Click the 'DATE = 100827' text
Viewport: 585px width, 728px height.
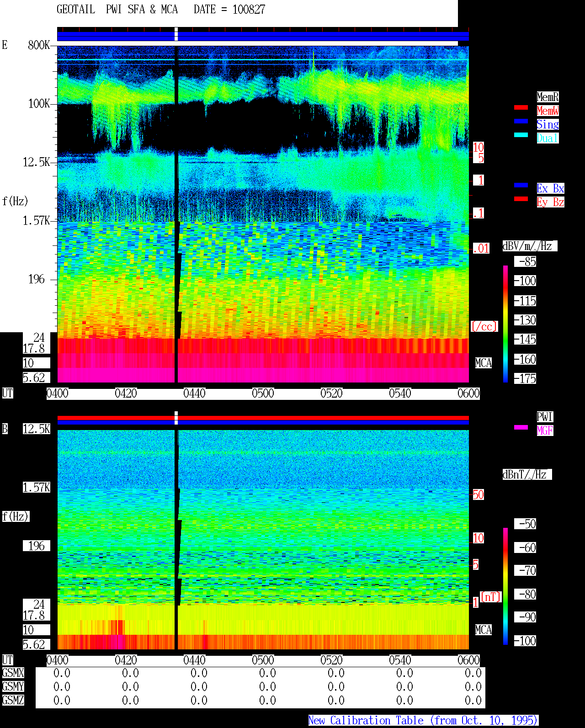[x=229, y=10]
